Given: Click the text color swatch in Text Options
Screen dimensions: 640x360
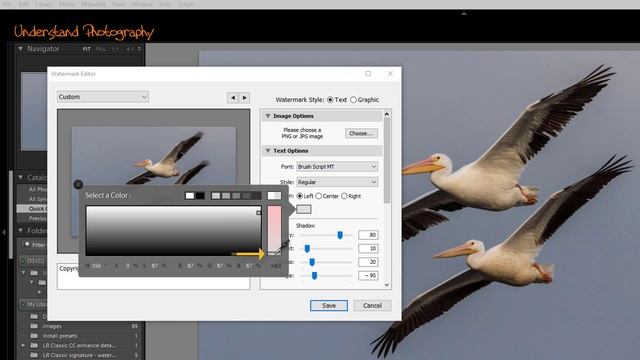Looking at the screenshot, I should click(x=303, y=209).
